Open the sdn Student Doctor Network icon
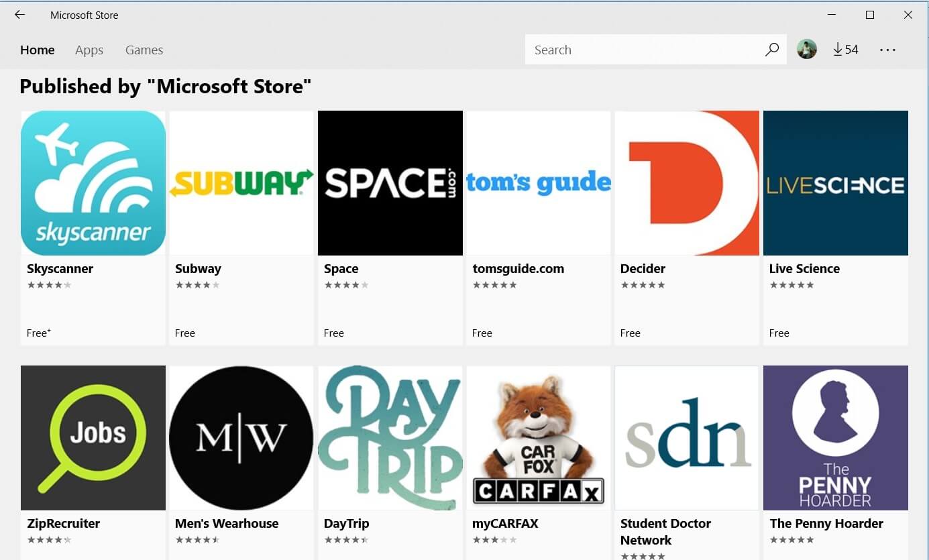 tap(687, 438)
